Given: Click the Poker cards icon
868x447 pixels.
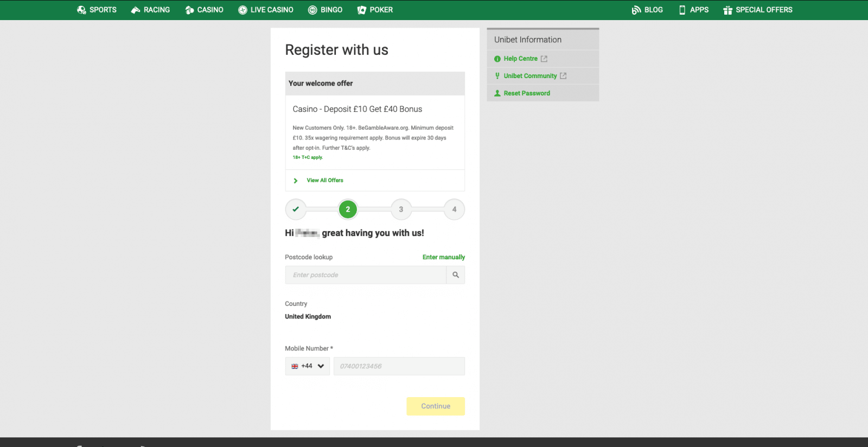Looking at the screenshot, I should (362, 10).
